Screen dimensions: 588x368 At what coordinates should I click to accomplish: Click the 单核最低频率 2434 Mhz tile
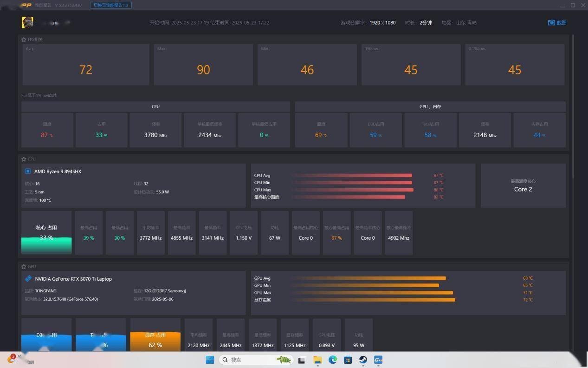(210, 130)
